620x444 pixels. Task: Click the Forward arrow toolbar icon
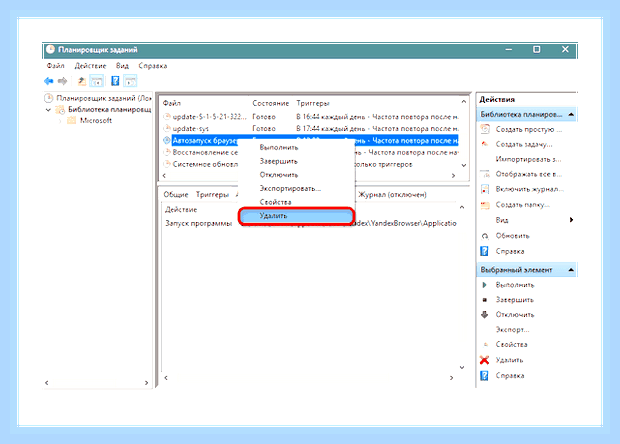tap(62, 81)
